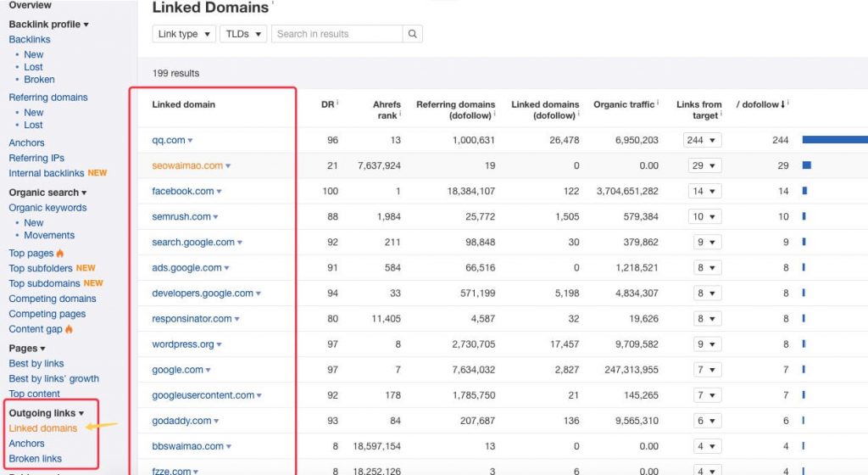Collapse the Pages section
This screenshot has width=868, height=475.
(x=27, y=349)
